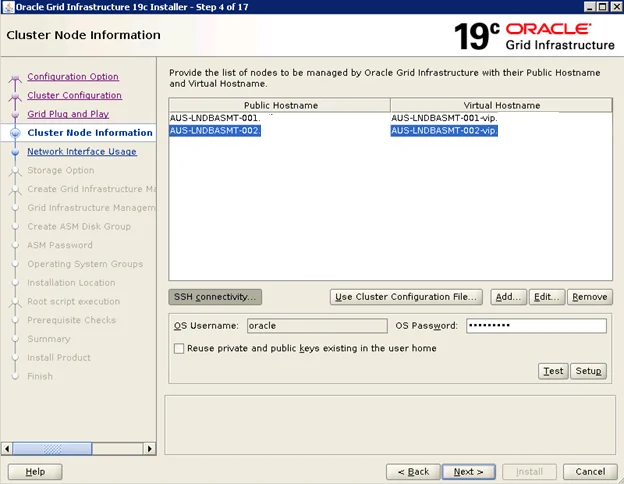624x484 pixels.
Task: Proceed with the Next button
Action: (469, 472)
